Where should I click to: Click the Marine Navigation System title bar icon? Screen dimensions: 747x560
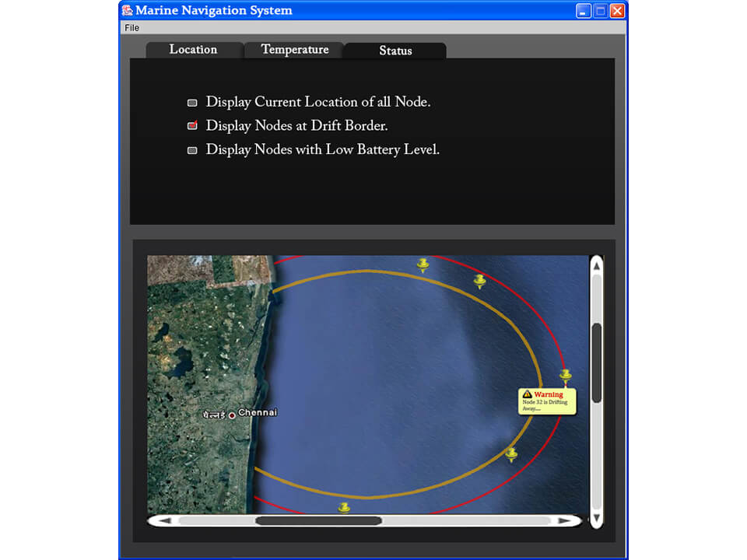click(x=128, y=10)
